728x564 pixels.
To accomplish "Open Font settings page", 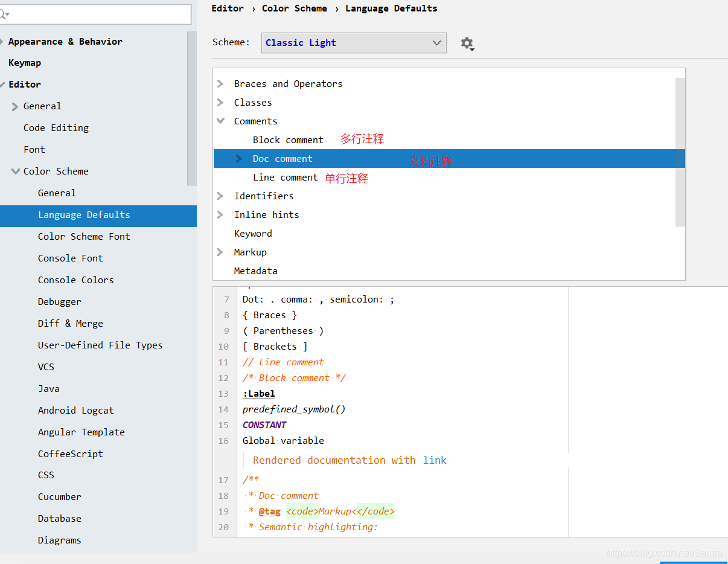I will pos(34,150).
